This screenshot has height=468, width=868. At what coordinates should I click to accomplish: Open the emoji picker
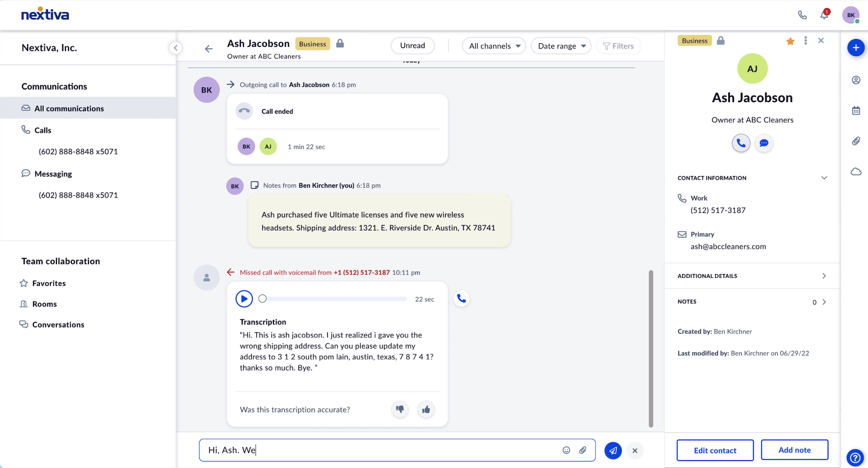pyautogui.click(x=566, y=450)
